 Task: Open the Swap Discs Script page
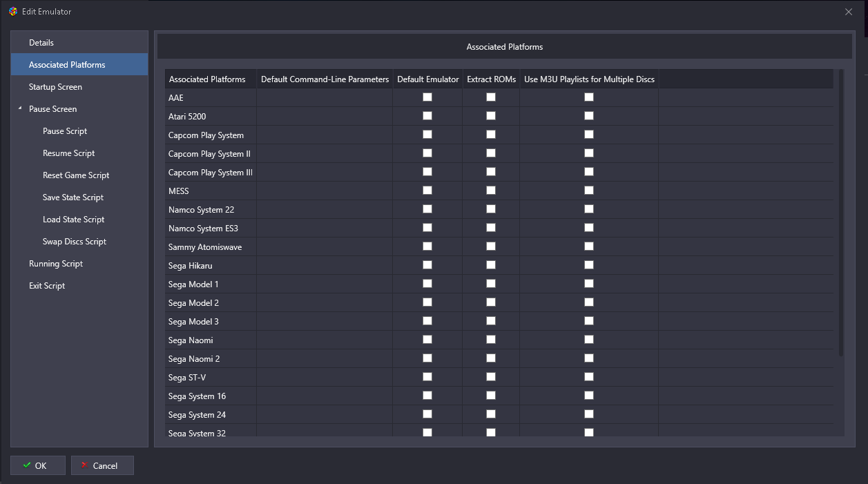click(x=75, y=242)
